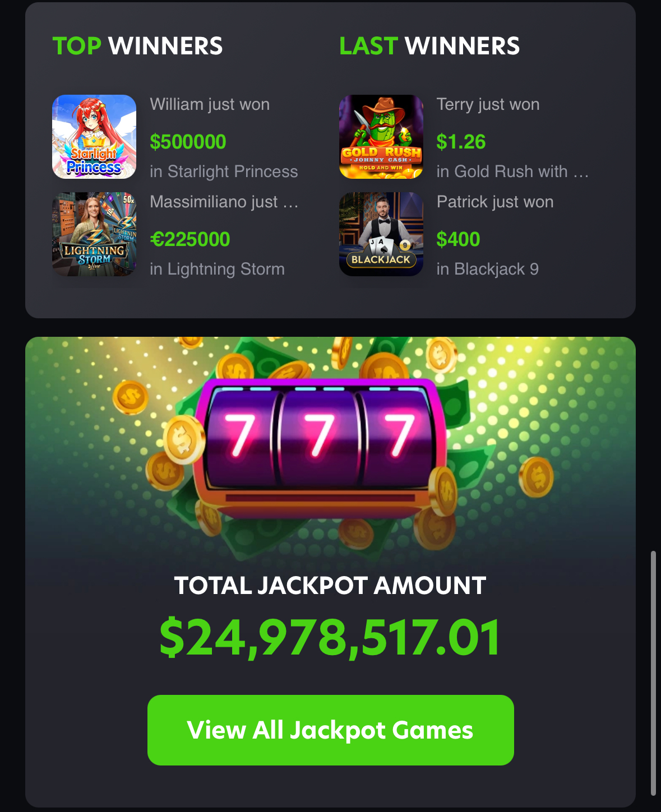The width and height of the screenshot is (661, 812).
Task: Click the $24,978,517.01 jackpot total
Action: [x=331, y=638]
